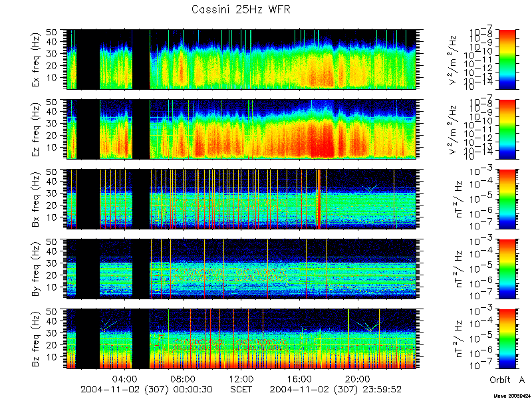The image size is (532, 399).
Task: Click the "Orbit A" label
Action: coord(507,380)
